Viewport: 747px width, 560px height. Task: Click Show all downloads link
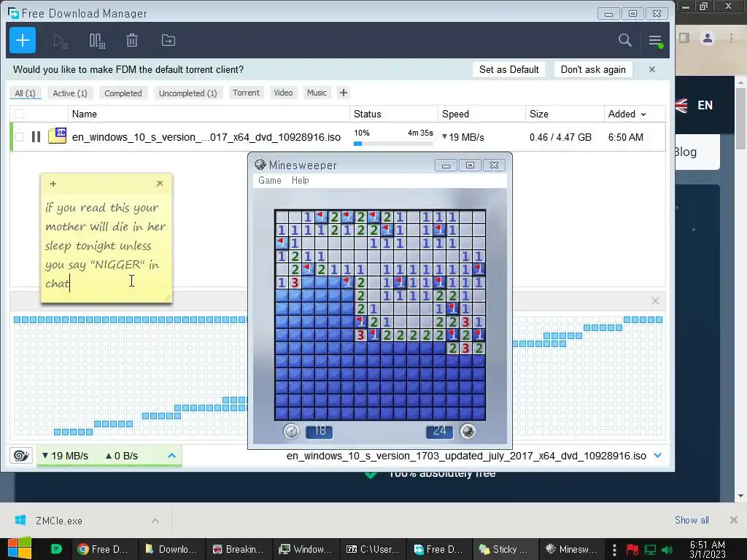692,520
